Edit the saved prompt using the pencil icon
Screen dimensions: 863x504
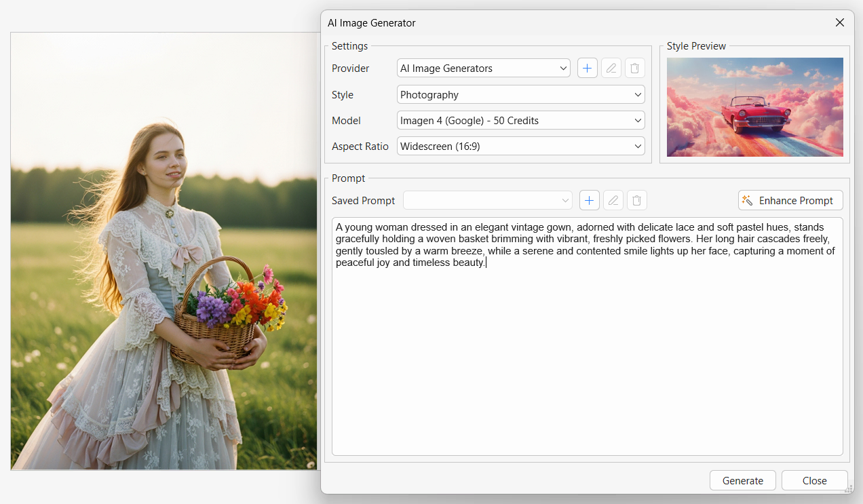click(x=613, y=200)
